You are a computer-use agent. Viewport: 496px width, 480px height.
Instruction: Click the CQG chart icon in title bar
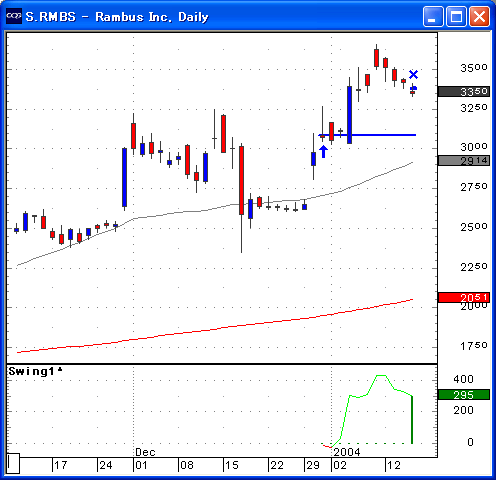pos(14,16)
